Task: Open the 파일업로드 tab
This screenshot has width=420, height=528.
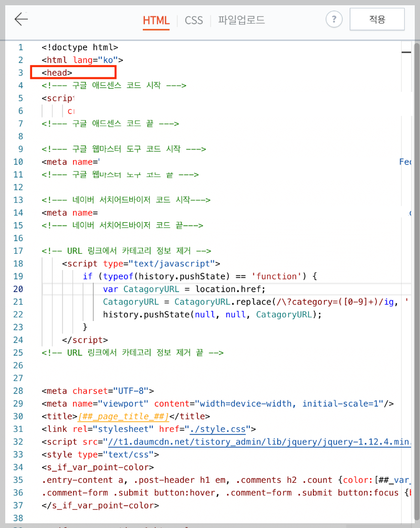Action: click(241, 20)
